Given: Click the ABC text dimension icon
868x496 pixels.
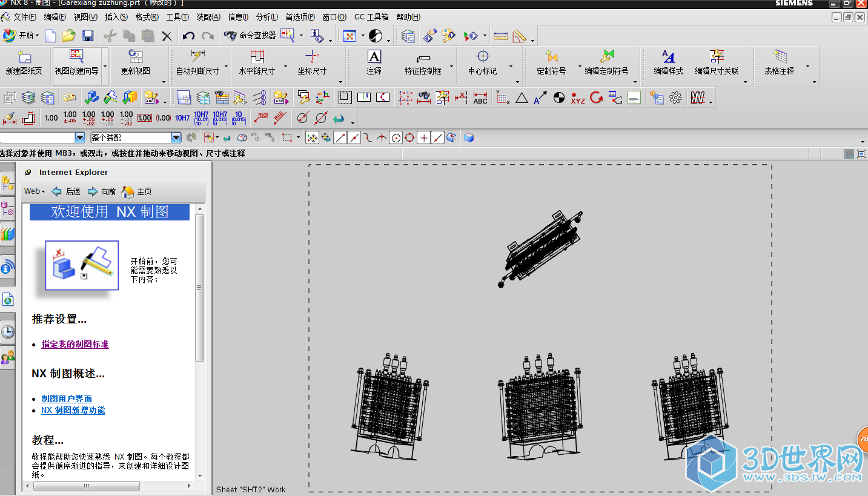Looking at the screenshot, I should pyautogui.click(x=480, y=98).
